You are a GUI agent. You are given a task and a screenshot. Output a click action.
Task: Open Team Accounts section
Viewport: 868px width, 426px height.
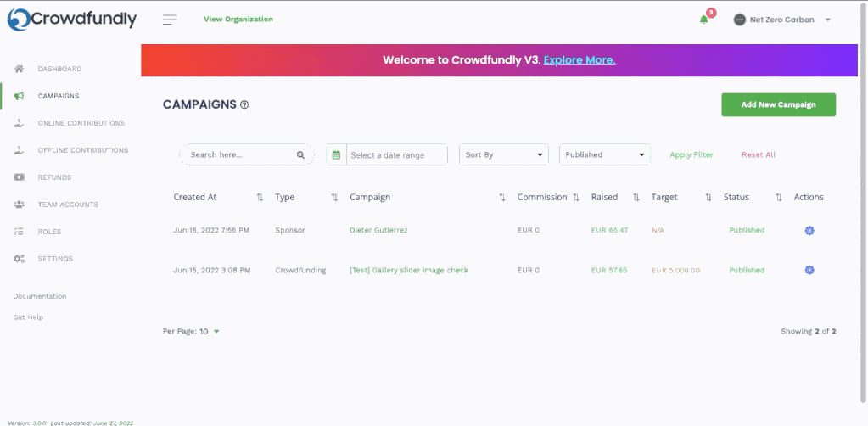coord(68,205)
